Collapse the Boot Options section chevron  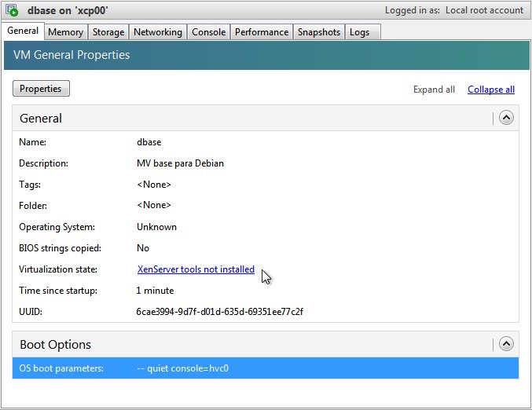pos(506,344)
